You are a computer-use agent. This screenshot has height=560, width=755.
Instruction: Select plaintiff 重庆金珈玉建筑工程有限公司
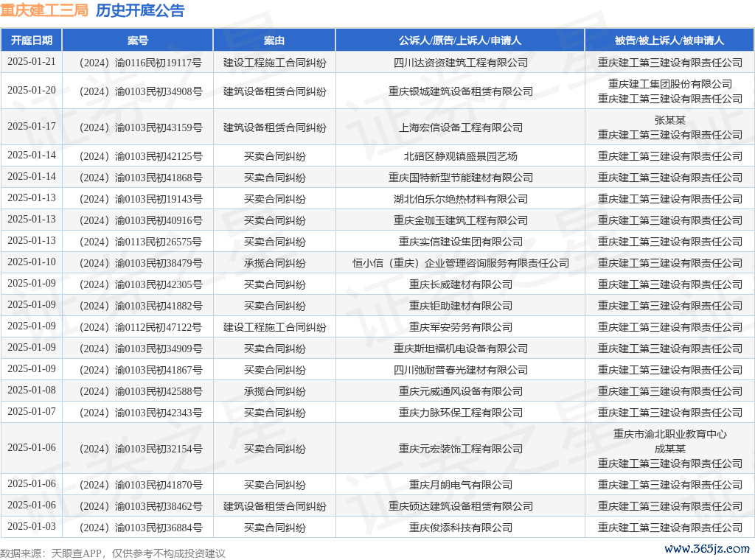(x=460, y=220)
